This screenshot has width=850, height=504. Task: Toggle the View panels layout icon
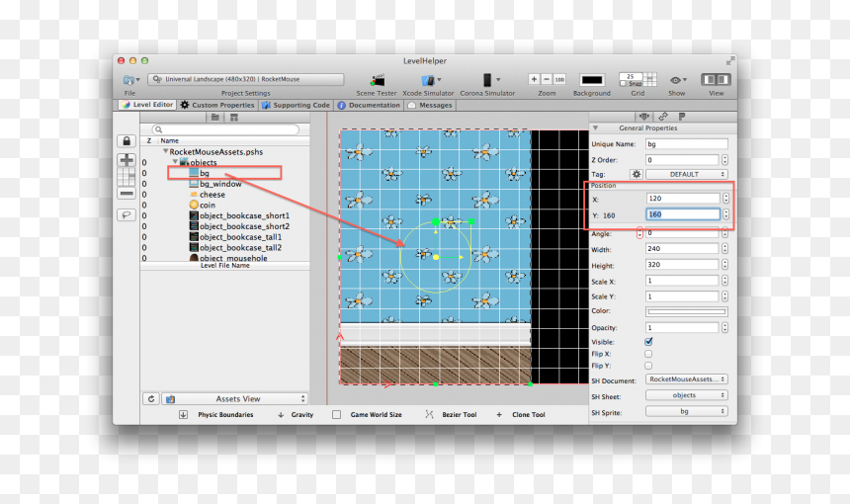716,80
